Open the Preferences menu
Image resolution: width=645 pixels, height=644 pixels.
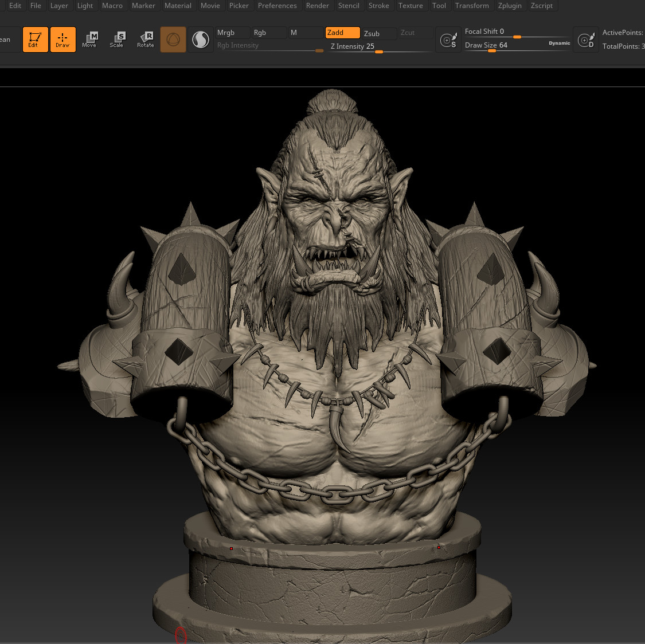[x=277, y=5]
